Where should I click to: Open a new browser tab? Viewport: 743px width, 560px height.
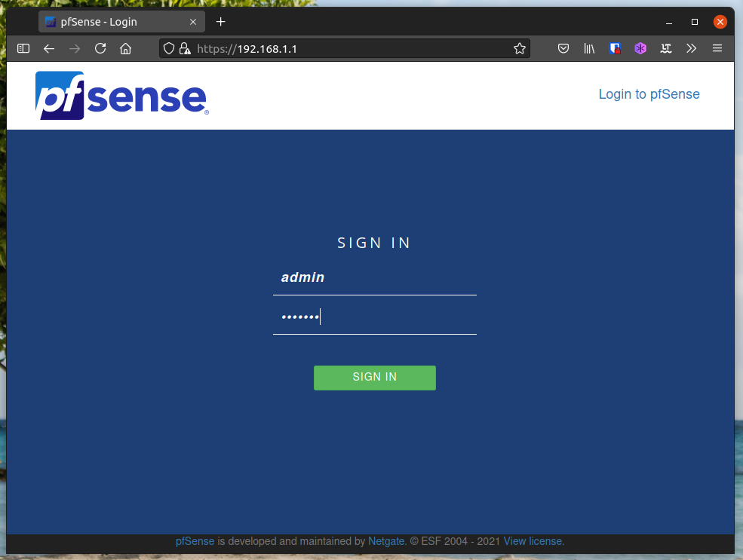[x=220, y=22]
